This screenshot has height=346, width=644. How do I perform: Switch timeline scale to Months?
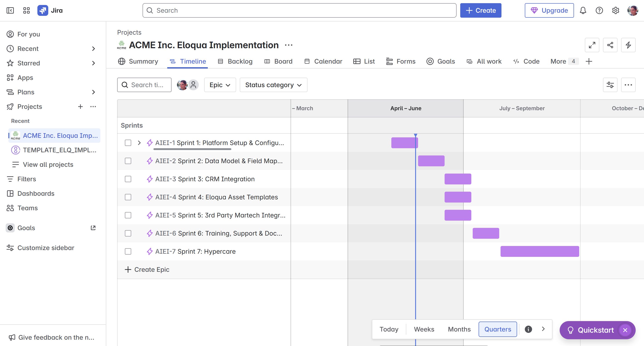(x=459, y=329)
